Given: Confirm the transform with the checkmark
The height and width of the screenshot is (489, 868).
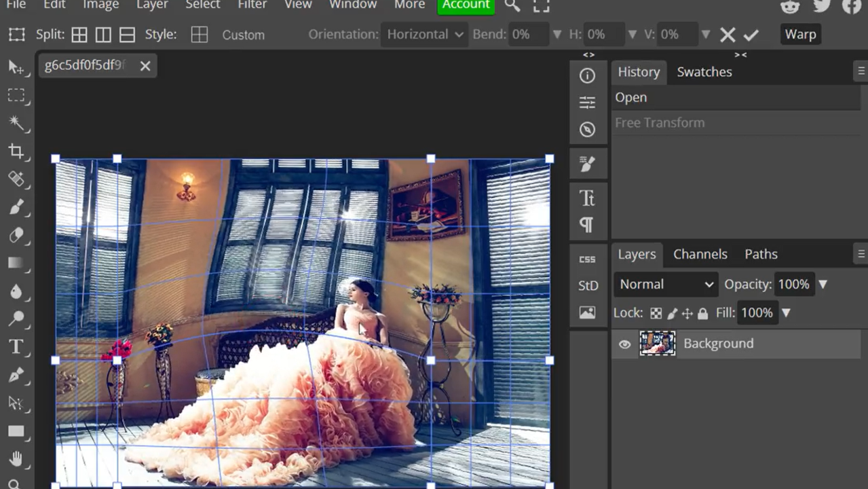Looking at the screenshot, I should (752, 34).
